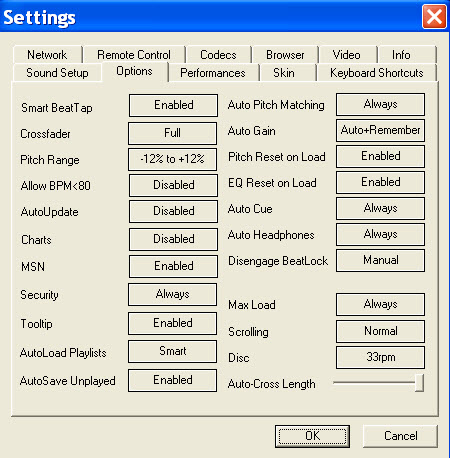
Task: Click the OK button
Action: [312, 436]
